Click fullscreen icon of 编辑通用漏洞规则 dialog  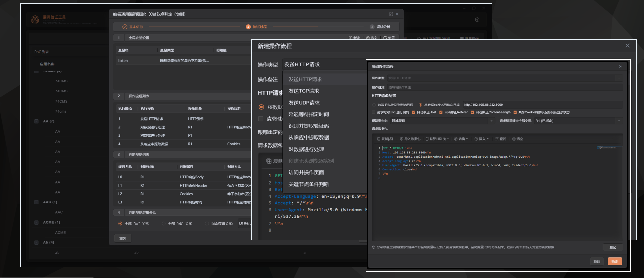(x=391, y=14)
